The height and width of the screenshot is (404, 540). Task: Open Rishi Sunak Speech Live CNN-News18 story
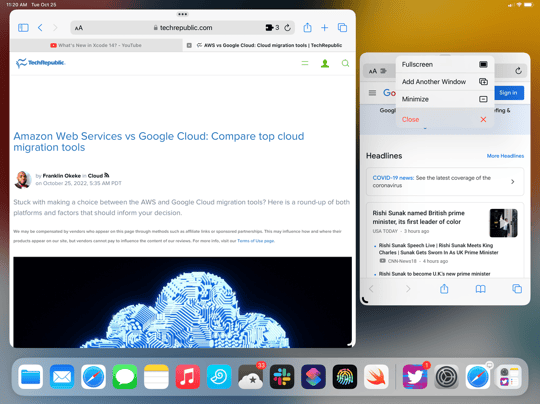click(x=438, y=249)
